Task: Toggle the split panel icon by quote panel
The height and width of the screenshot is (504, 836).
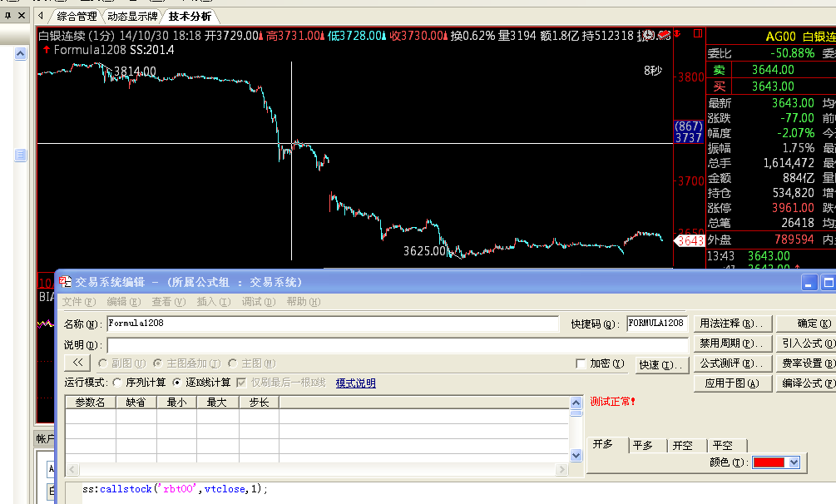Action: pos(697,33)
